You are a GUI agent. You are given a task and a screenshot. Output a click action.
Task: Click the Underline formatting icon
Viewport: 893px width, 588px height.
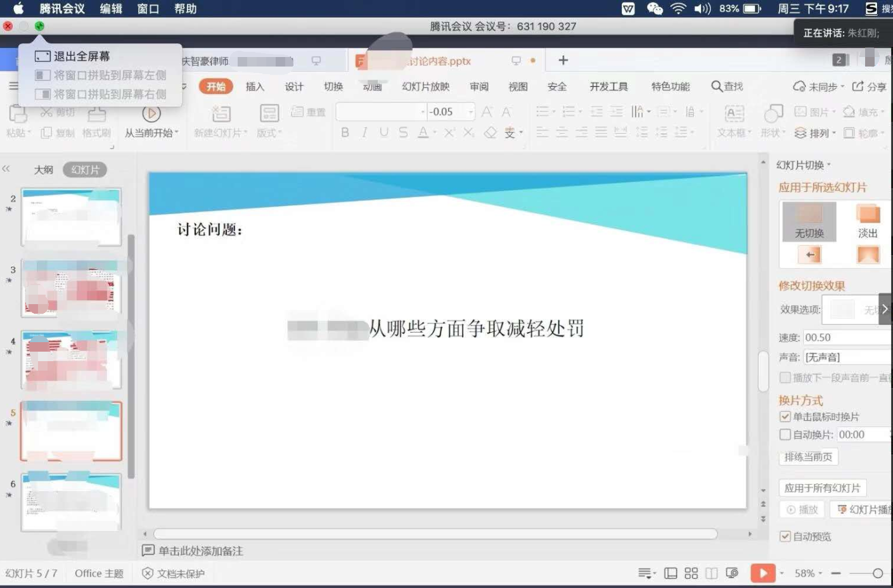(x=383, y=132)
